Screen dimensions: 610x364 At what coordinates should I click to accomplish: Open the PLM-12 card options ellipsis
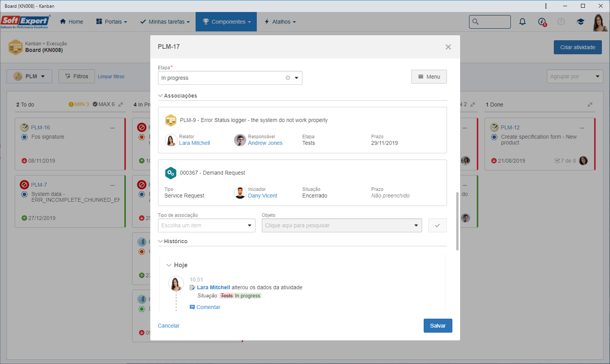tap(582, 128)
